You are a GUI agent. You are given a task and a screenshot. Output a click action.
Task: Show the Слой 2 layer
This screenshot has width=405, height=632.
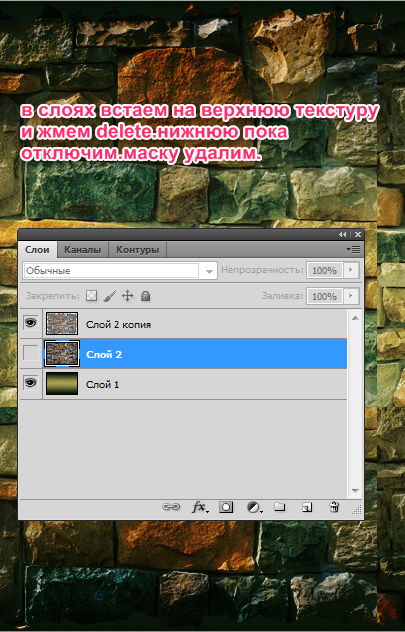coord(31,353)
